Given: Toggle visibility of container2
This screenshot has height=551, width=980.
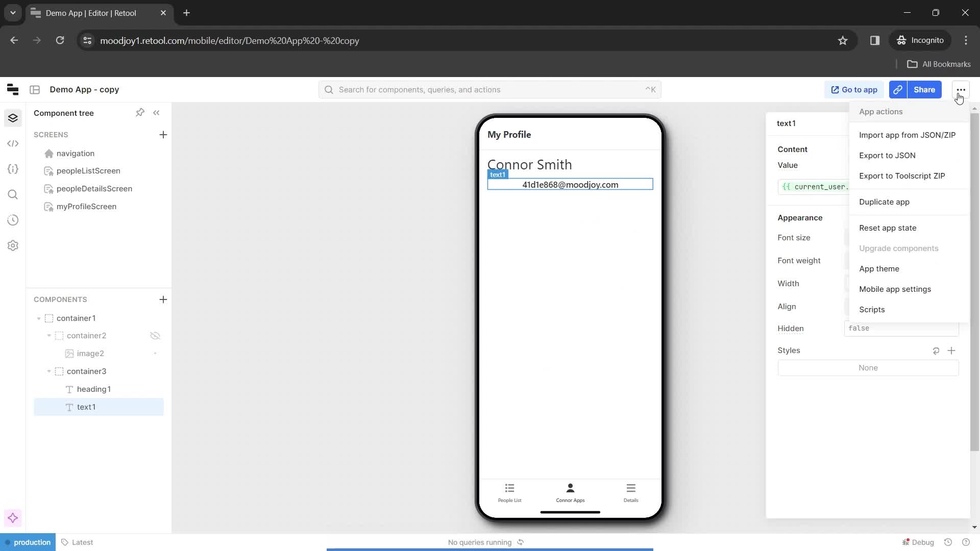Looking at the screenshot, I should coord(155,336).
